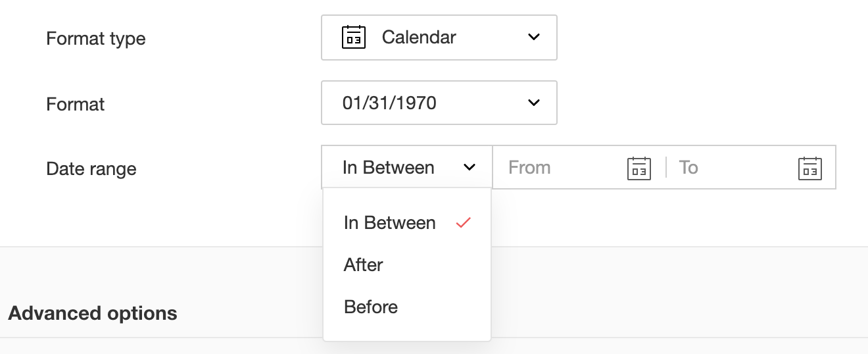Select After from the date range list

click(x=363, y=265)
